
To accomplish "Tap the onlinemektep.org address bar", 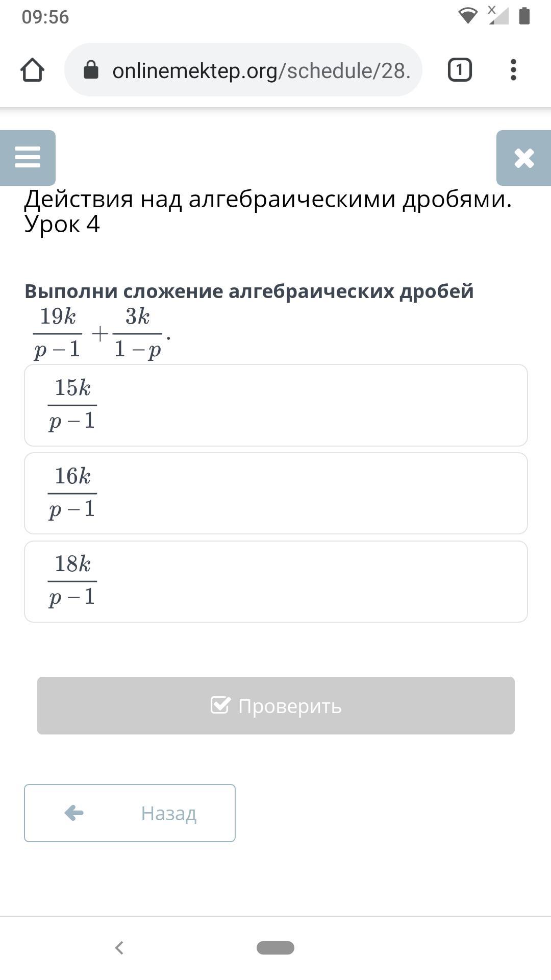I will 260,70.
